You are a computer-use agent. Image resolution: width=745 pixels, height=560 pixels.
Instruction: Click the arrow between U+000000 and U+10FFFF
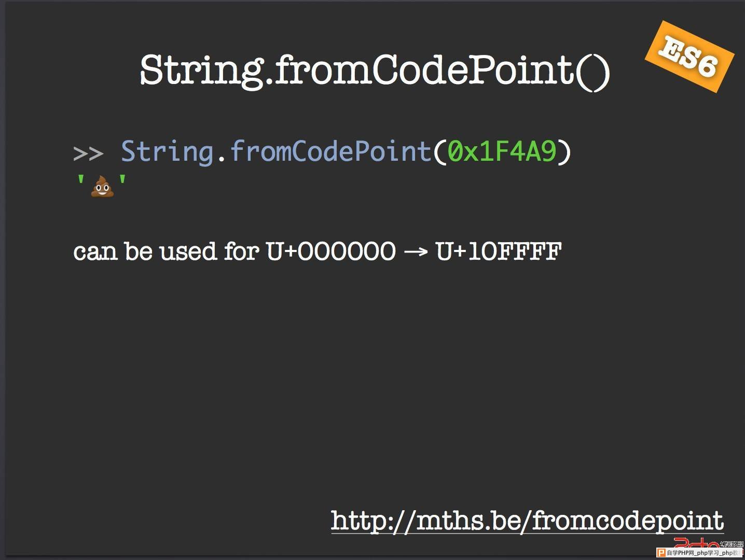coord(416,253)
